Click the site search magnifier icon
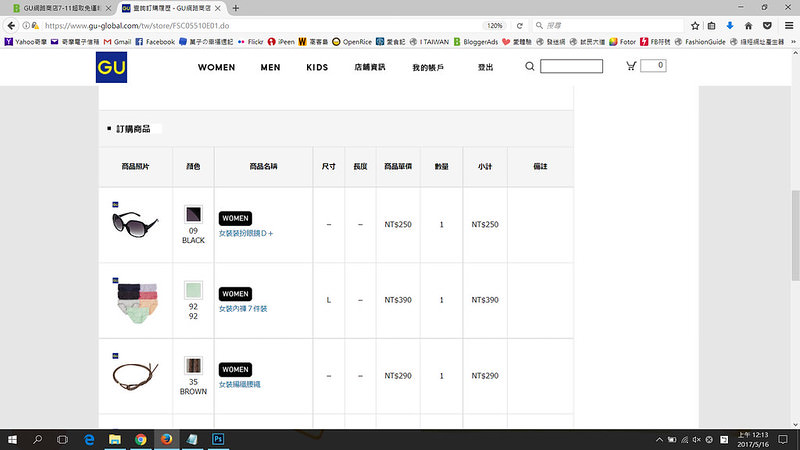 pos(530,66)
